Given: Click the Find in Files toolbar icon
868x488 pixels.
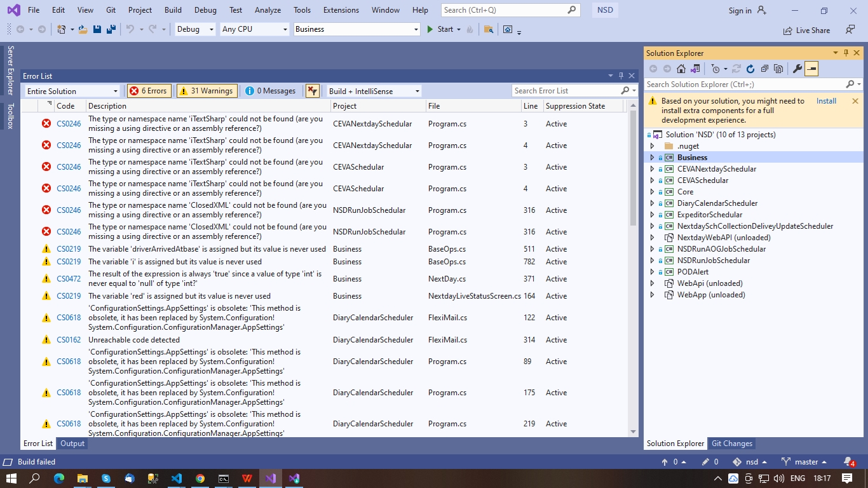Looking at the screenshot, I should (x=488, y=29).
